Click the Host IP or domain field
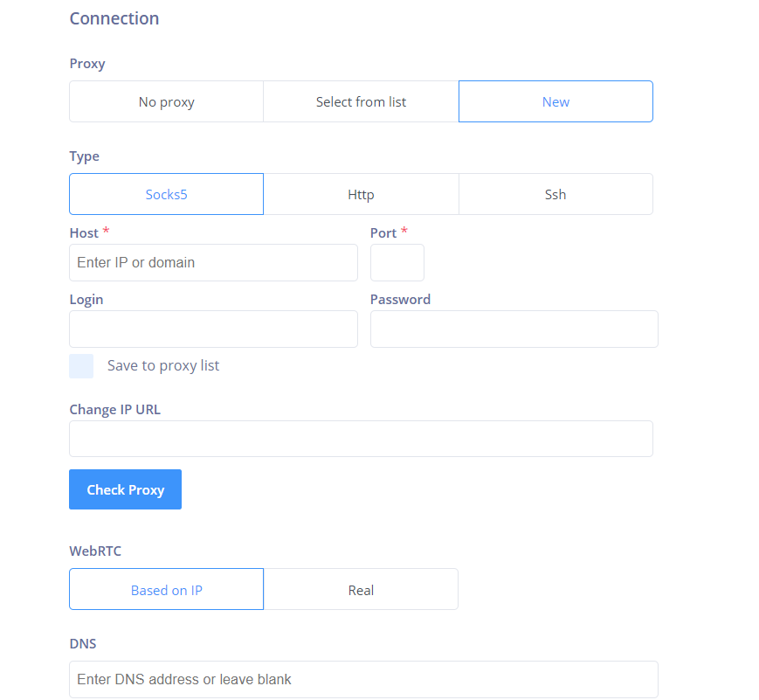 [x=213, y=262]
